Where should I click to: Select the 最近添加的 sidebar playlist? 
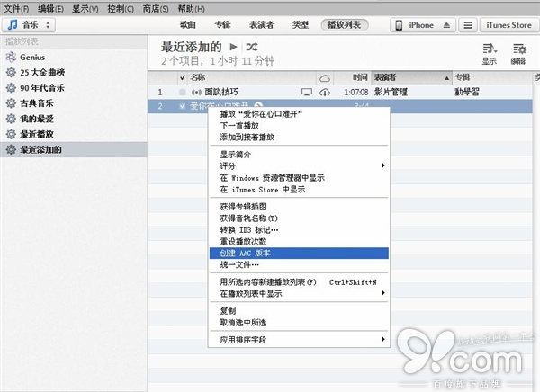tap(74, 150)
